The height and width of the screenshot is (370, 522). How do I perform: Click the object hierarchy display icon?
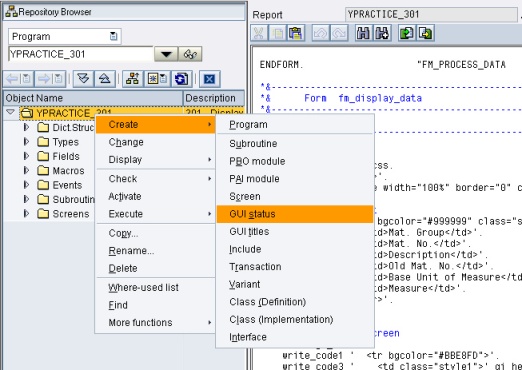(133, 79)
